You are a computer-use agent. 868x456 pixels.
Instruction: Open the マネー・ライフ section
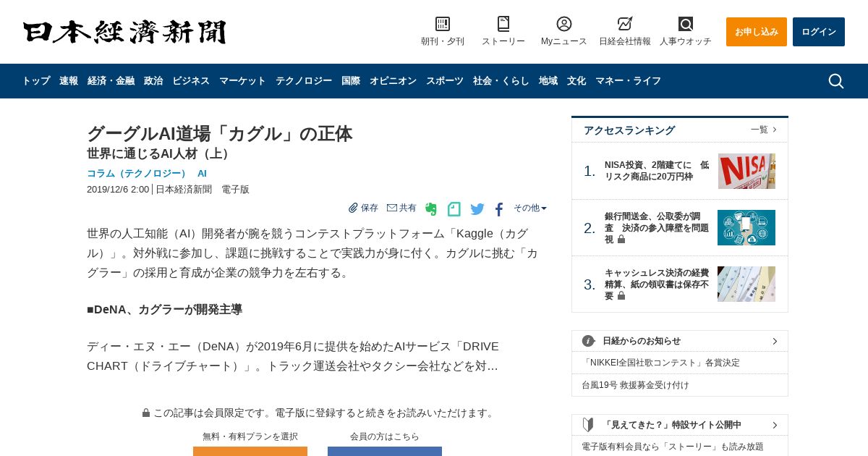(628, 81)
